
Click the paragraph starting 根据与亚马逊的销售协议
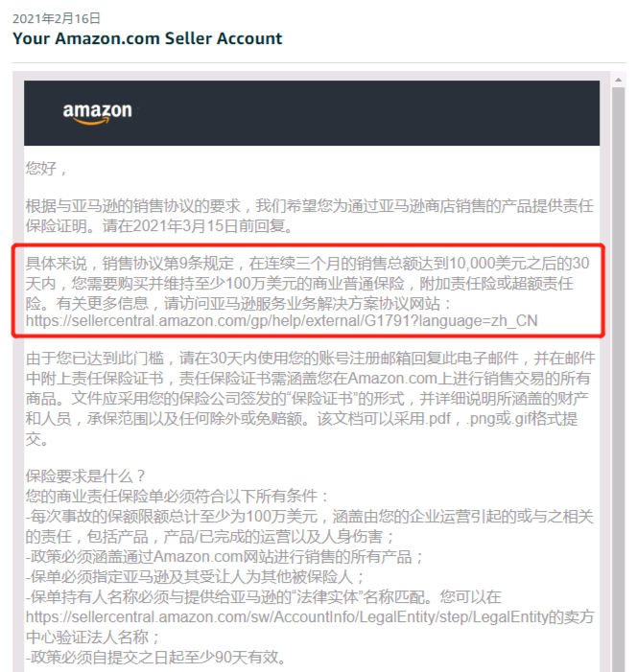310,216
